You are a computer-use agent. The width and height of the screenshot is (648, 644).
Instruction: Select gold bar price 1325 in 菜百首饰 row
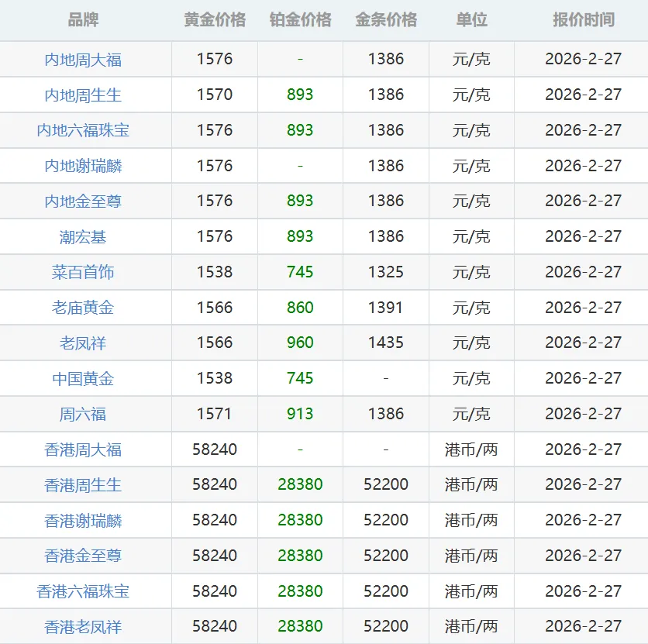tap(386, 272)
